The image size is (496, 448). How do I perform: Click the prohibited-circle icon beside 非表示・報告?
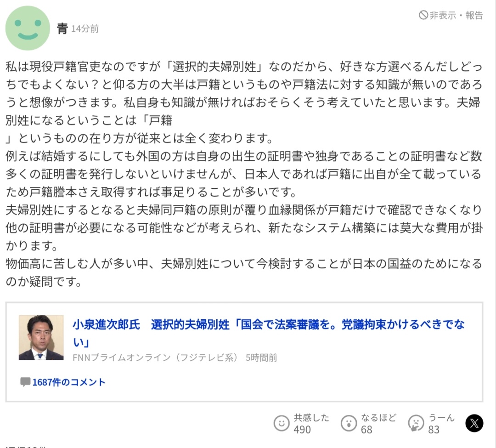point(423,15)
